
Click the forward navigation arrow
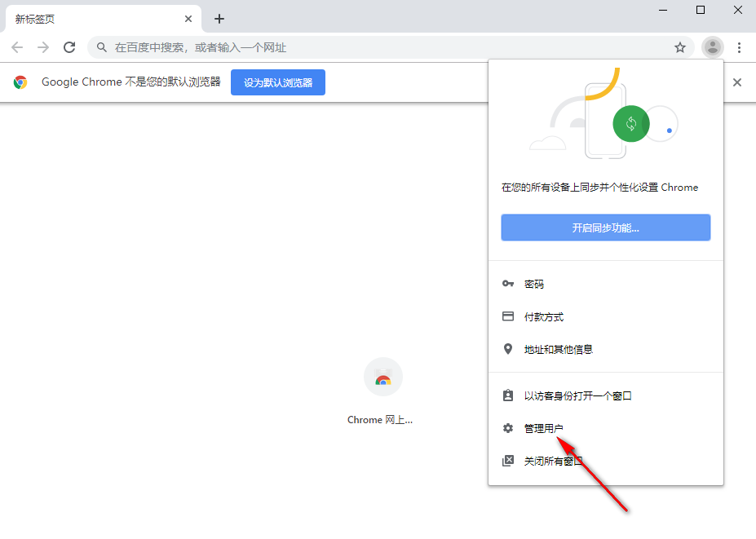point(43,47)
